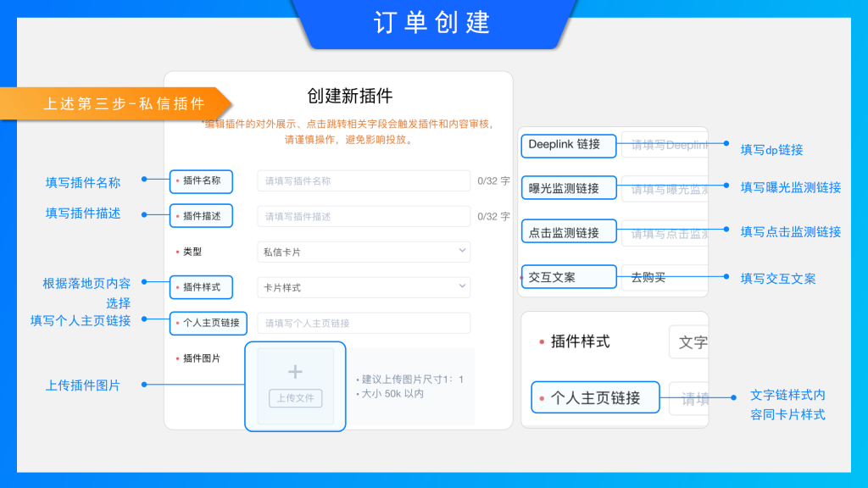
Task: Click the 插件名称 input field
Action: [364, 181]
